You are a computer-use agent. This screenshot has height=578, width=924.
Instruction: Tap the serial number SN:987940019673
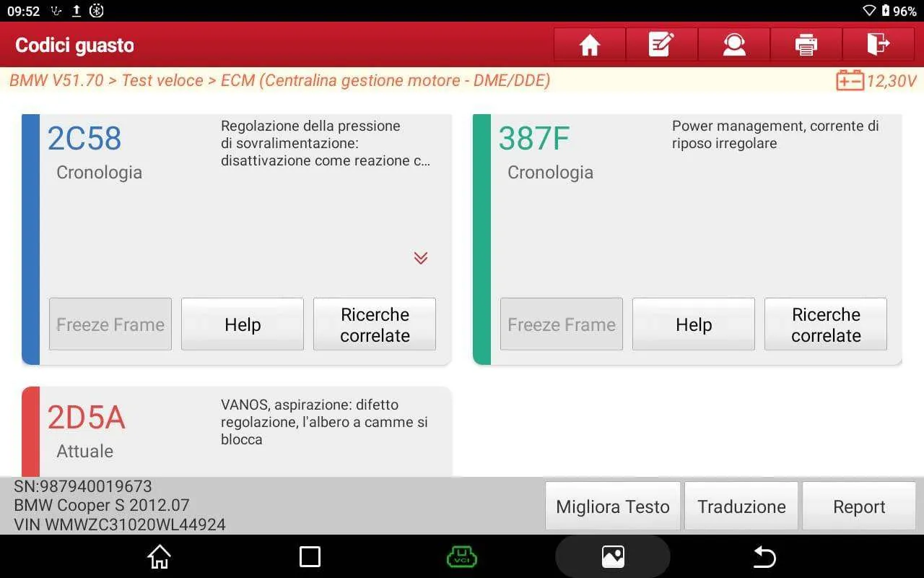pyautogui.click(x=83, y=486)
